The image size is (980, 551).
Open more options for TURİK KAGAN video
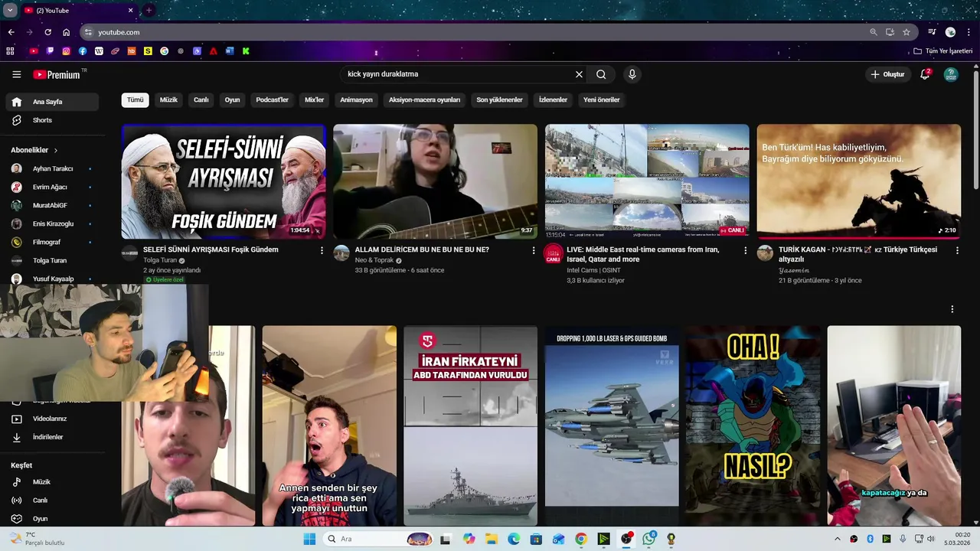957,250
